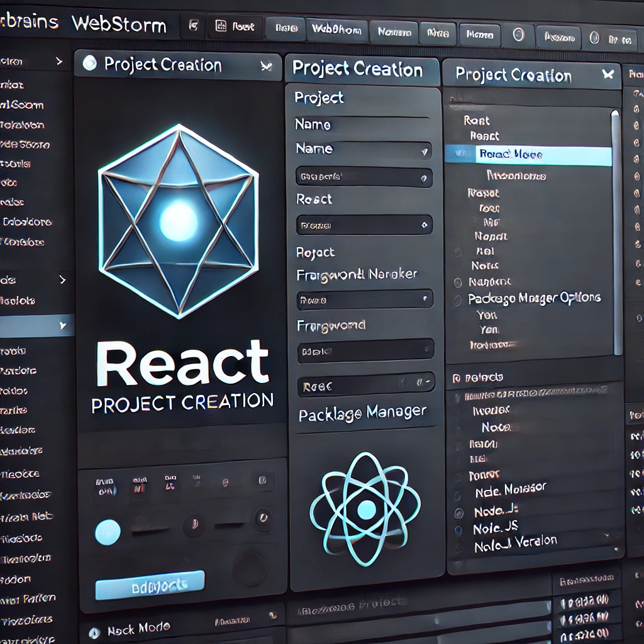Click the arrow on the highlighted sidebar row

coord(62,326)
